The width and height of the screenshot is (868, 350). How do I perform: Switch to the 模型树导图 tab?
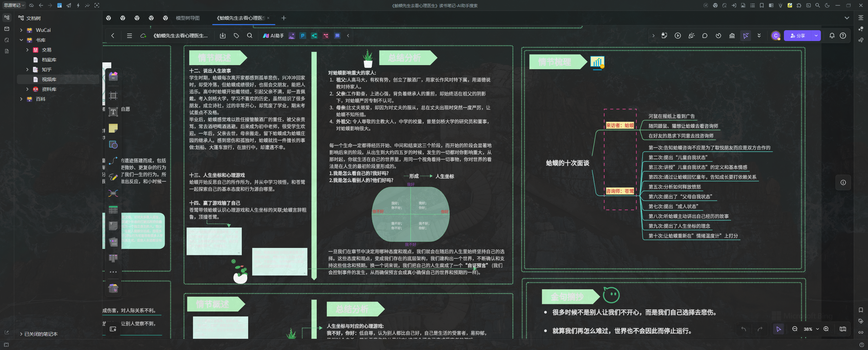pos(188,18)
